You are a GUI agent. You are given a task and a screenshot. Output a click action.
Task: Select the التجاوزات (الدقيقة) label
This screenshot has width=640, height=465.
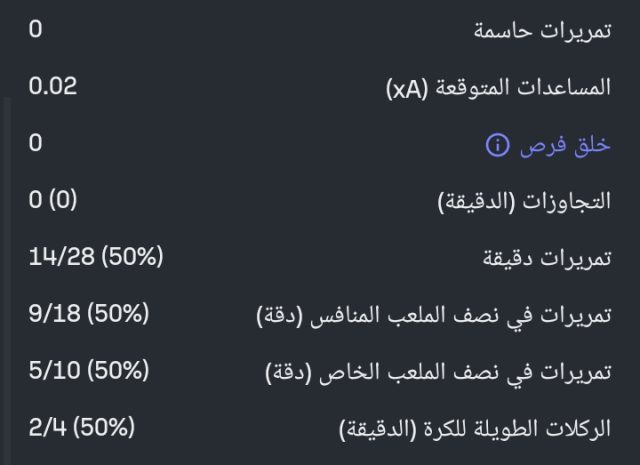(525, 202)
